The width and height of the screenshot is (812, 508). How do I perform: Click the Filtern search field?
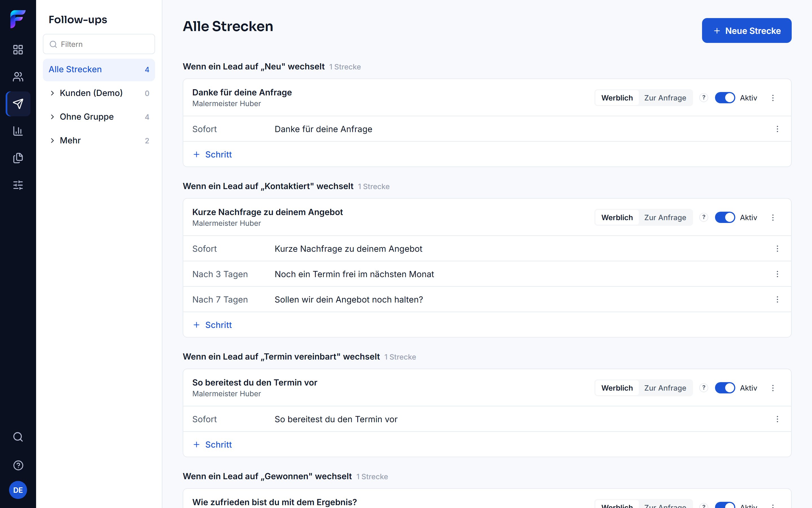coord(99,44)
